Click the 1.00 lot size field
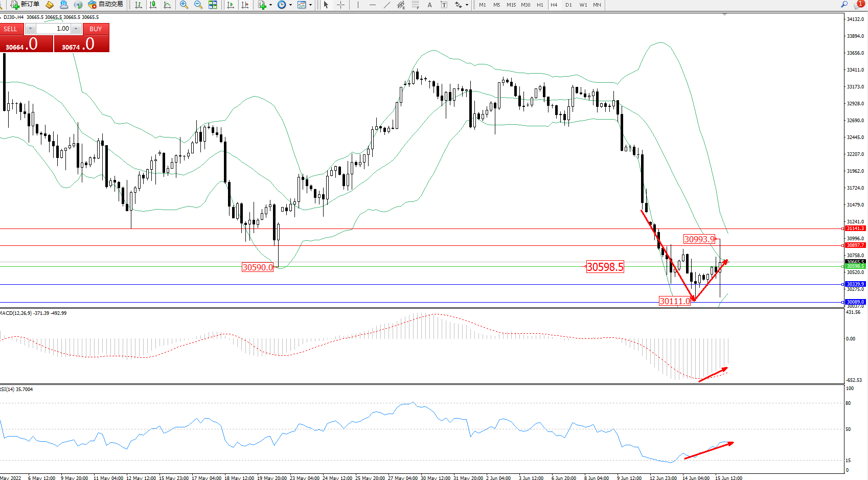868x480 pixels. click(x=53, y=29)
